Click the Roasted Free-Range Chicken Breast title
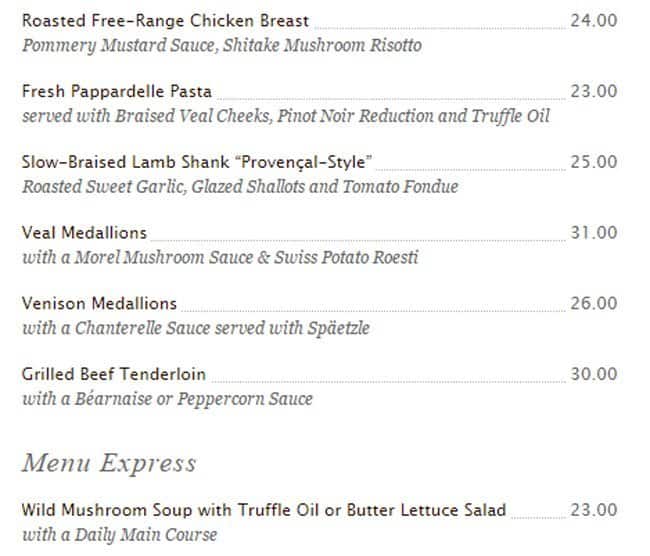 165,21
